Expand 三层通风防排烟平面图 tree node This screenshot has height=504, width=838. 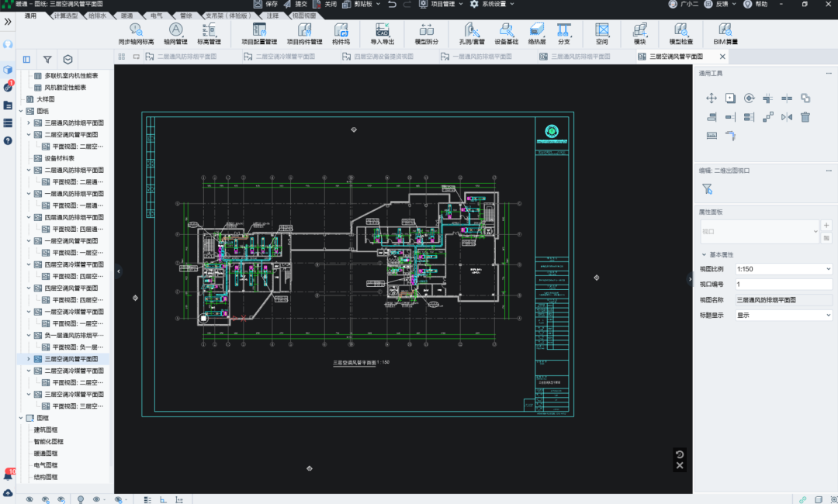[x=29, y=123]
